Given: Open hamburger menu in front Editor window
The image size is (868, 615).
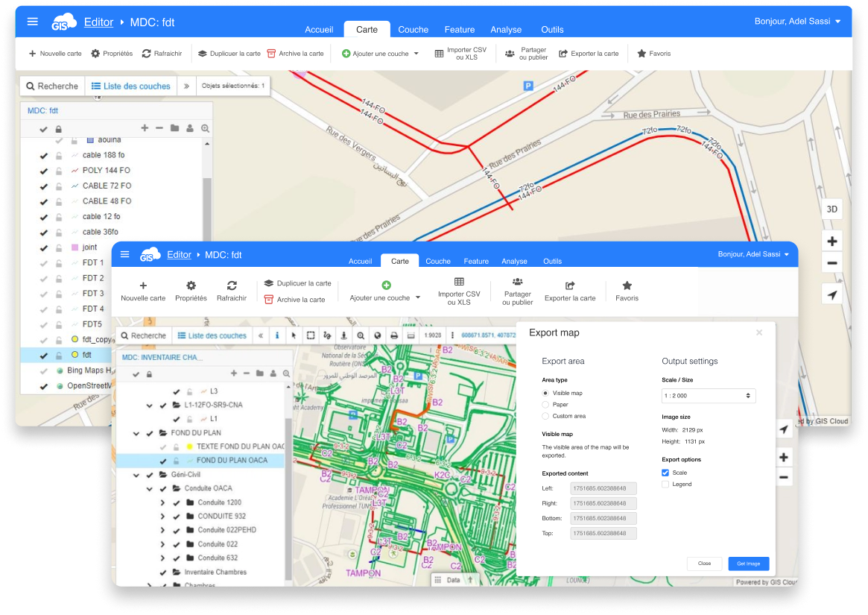Looking at the screenshot, I should (x=125, y=254).
